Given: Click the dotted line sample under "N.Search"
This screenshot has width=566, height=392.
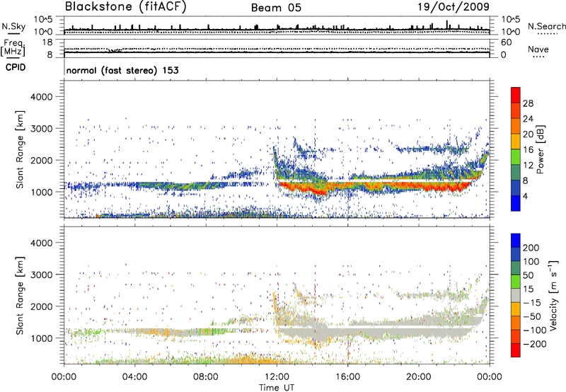Looking at the screenshot, I should pos(548,34).
